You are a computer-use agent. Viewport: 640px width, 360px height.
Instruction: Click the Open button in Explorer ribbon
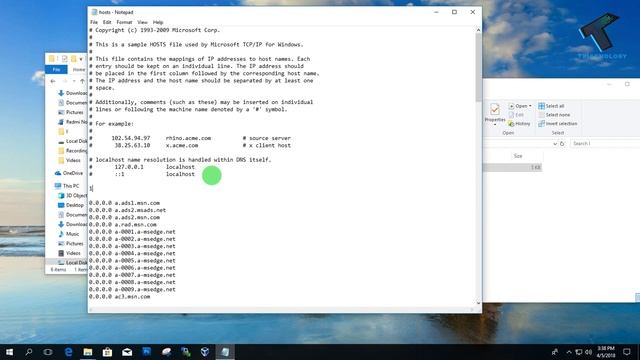pos(518,106)
